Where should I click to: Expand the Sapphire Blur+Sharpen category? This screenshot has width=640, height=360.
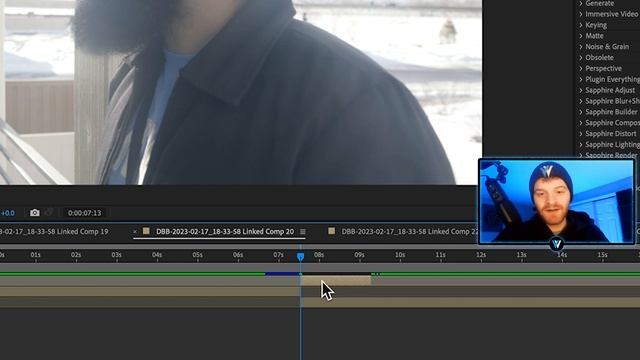pyautogui.click(x=581, y=101)
